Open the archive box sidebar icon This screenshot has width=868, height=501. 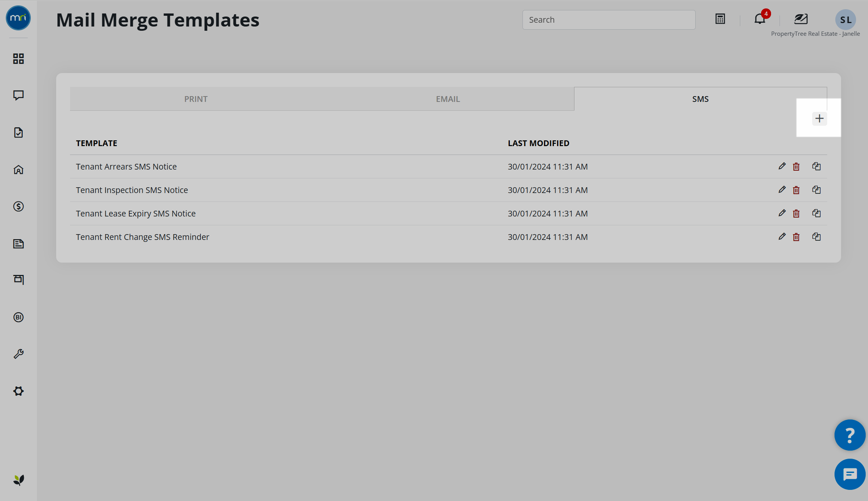(18, 280)
